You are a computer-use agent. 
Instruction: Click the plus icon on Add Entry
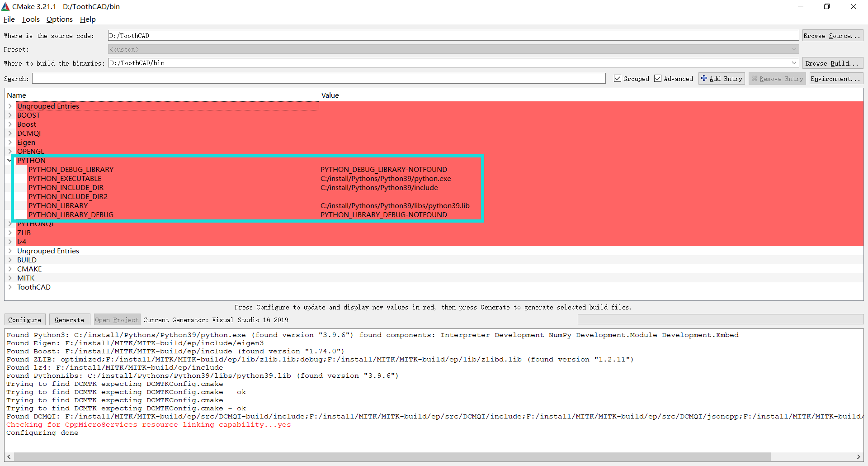(704, 78)
